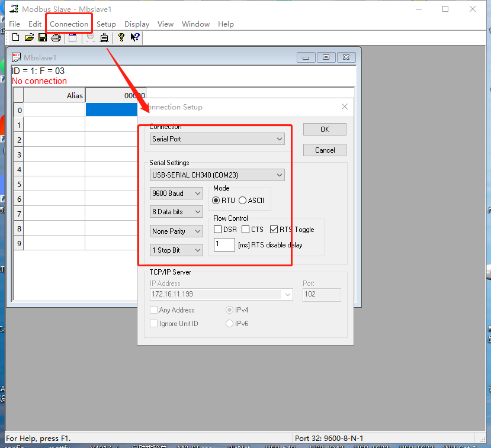Click the slave definition window icon in toolbar
The width and height of the screenshot is (491, 448).
point(72,38)
